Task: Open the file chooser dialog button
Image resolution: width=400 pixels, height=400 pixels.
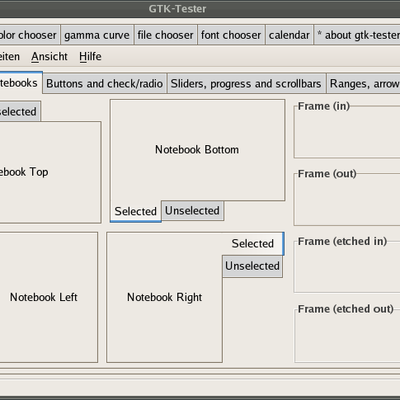Action: [x=165, y=35]
